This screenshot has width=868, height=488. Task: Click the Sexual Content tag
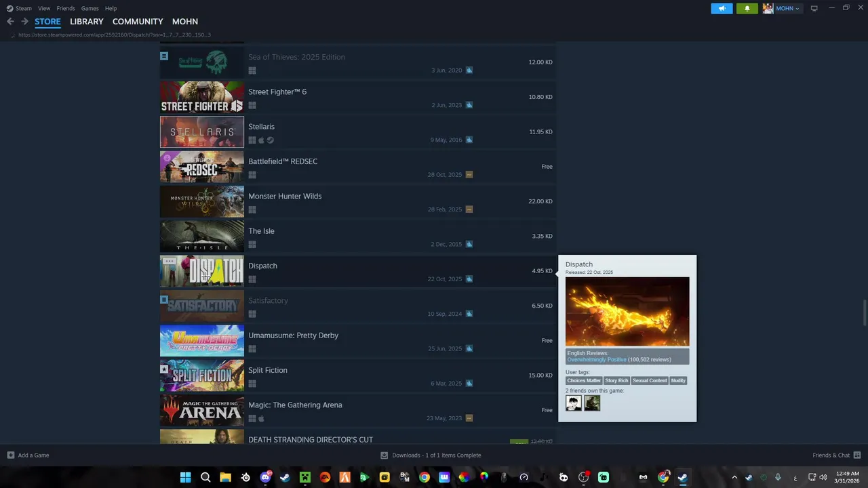tap(650, 381)
